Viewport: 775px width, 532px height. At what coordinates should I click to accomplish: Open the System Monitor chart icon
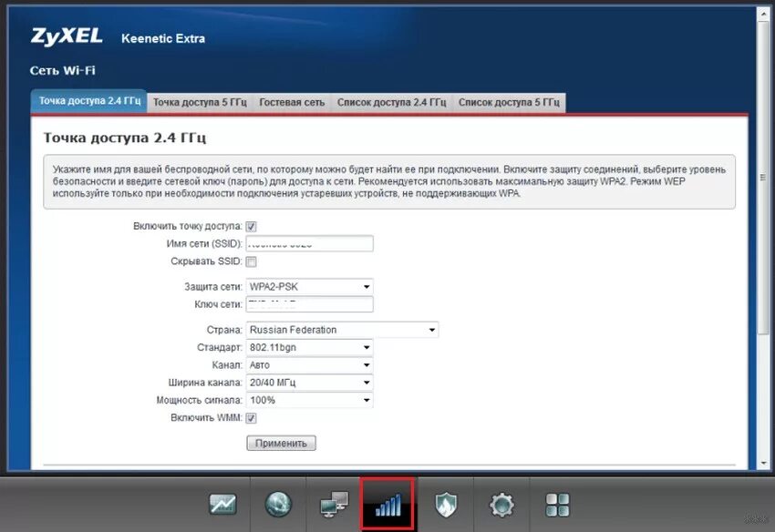(x=222, y=505)
